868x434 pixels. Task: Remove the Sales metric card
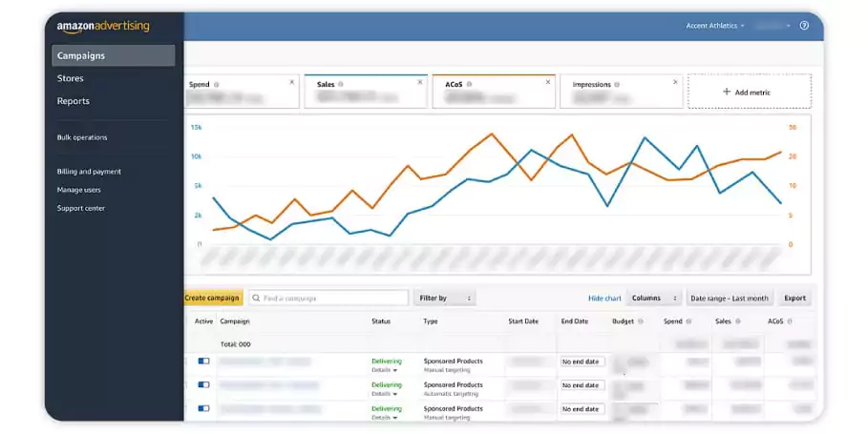419,82
